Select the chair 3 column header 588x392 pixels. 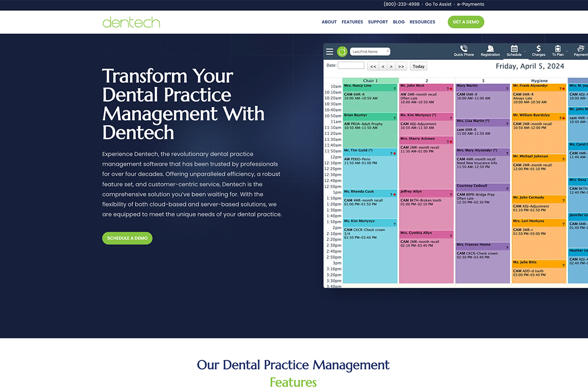[483, 81]
